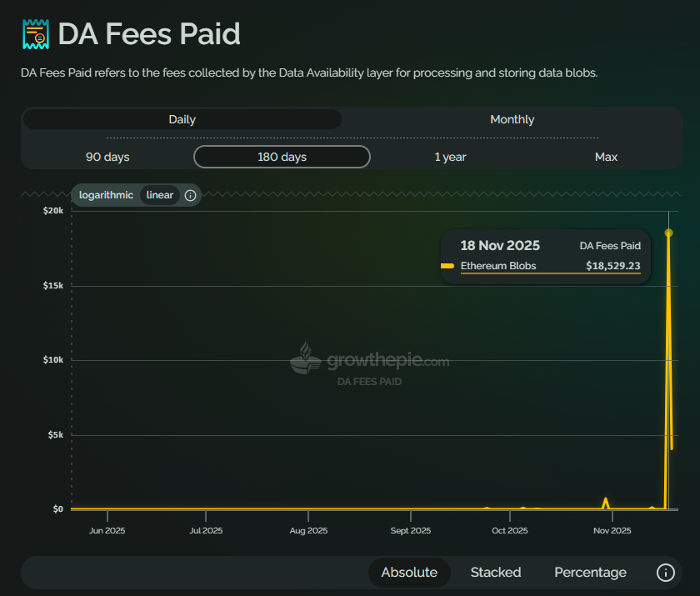The image size is (700, 596).
Task: Set the chart mode to Stacked
Action: coord(496,572)
